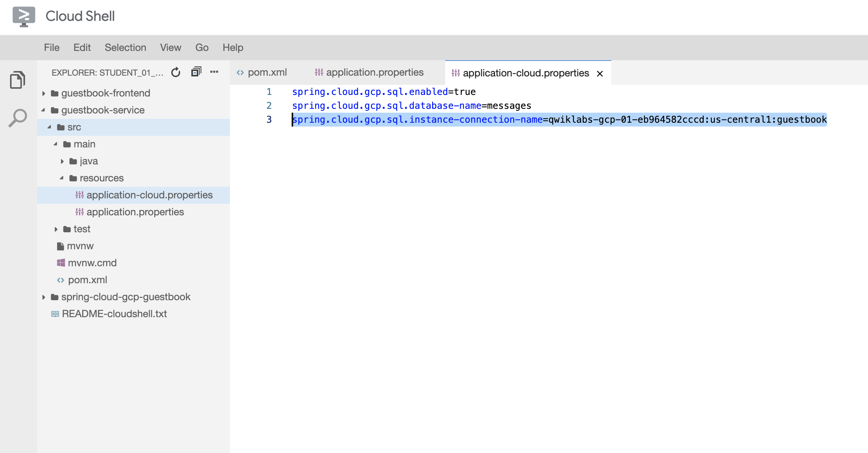This screenshot has height=453, width=868.
Task: Click the tree pom.xml code brackets icon
Action: [x=61, y=280]
